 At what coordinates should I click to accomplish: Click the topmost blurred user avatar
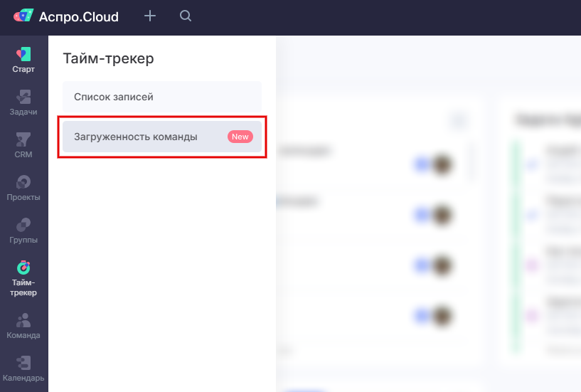pyautogui.click(x=442, y=164)
